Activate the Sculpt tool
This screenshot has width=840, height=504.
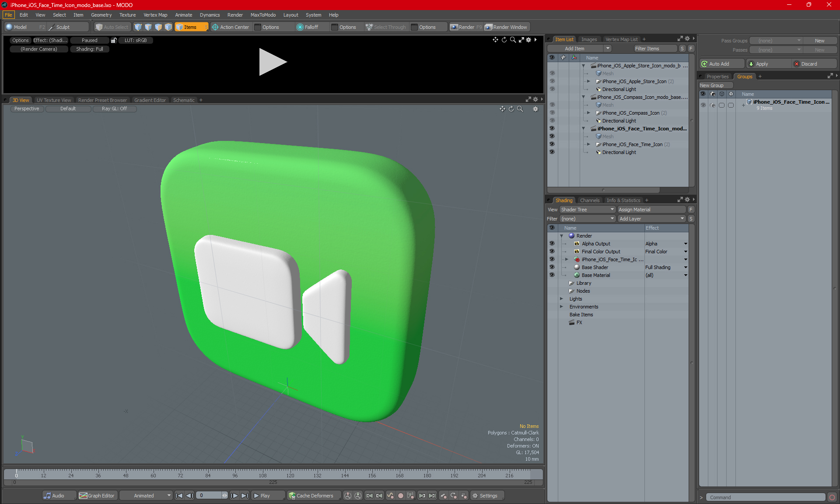pyautogui.click(x=68, y=27)
